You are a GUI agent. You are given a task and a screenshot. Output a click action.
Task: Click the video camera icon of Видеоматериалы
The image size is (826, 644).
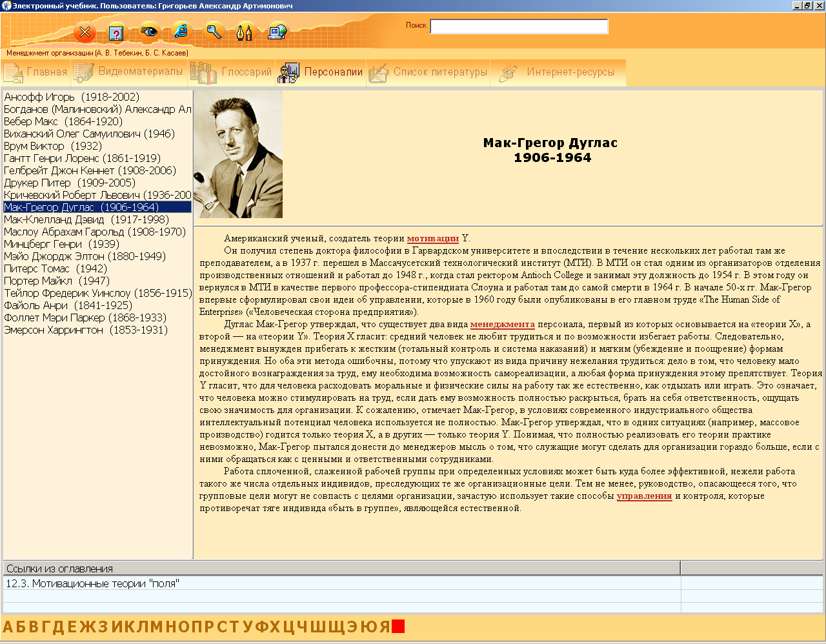click(84, 72)
